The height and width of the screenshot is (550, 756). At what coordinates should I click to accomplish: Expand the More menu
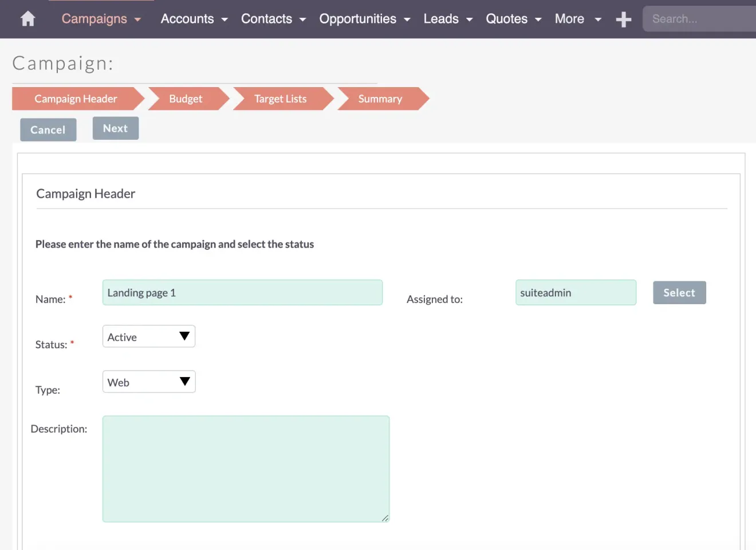tap(577, 19)
